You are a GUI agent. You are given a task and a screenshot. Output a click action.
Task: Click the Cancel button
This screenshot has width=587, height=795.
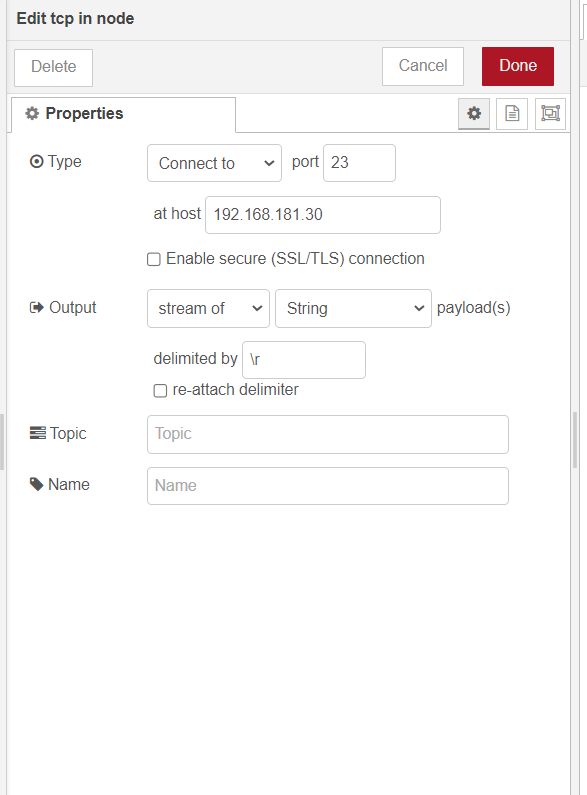(423, 66)
